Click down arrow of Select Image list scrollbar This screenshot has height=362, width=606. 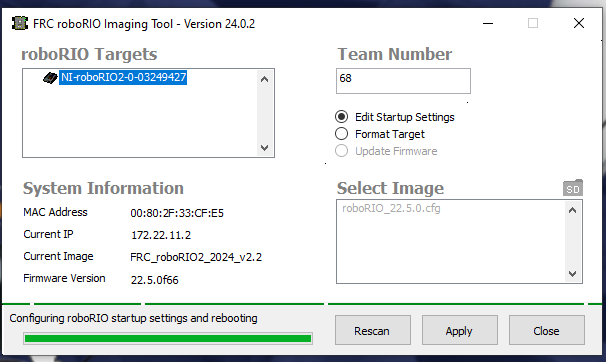[573, 274]
